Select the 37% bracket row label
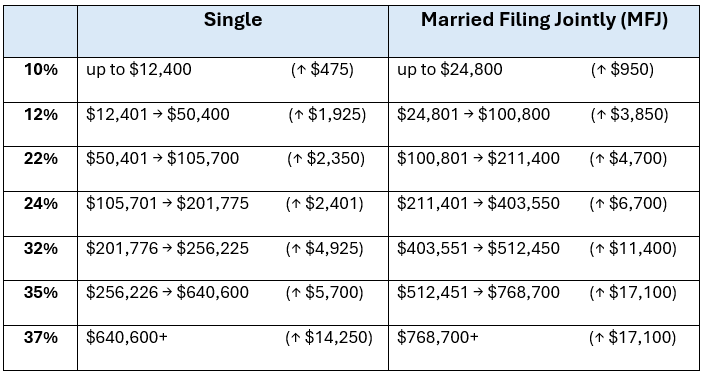 click(x=41, y=337)
